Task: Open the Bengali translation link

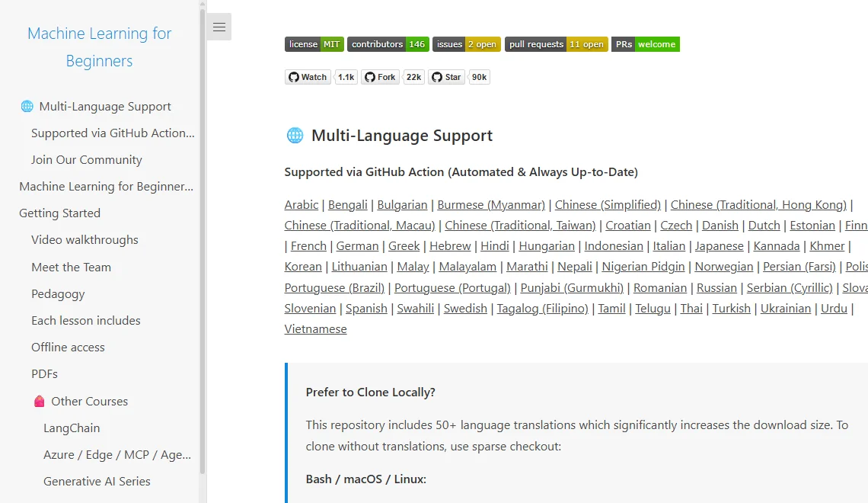Action: click(x=348, y=204)
